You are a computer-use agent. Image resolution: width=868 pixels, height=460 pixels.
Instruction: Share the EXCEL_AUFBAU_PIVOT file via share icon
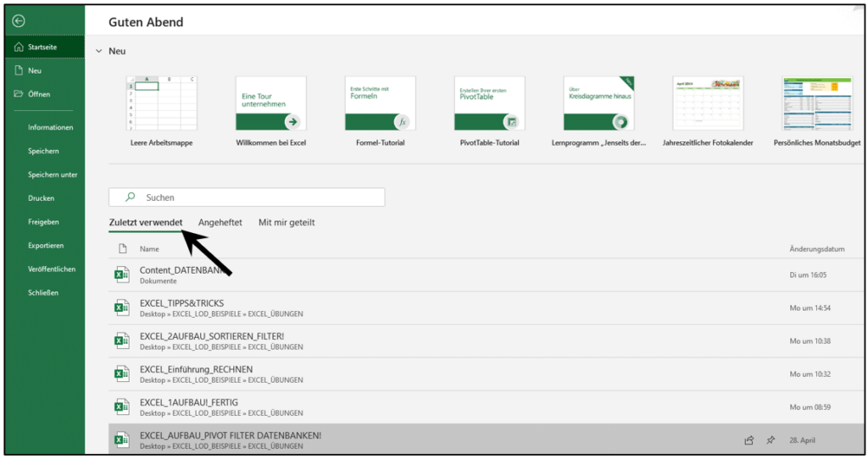tap(749, 441)
